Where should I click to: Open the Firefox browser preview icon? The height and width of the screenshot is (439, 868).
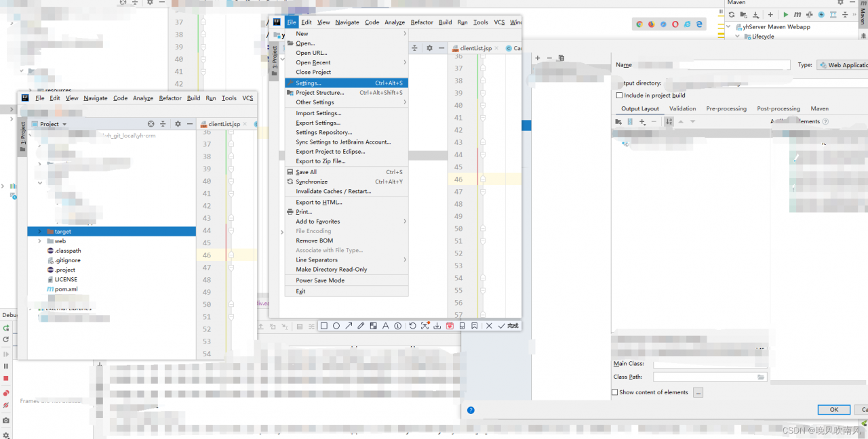click(x=651, y=24)
